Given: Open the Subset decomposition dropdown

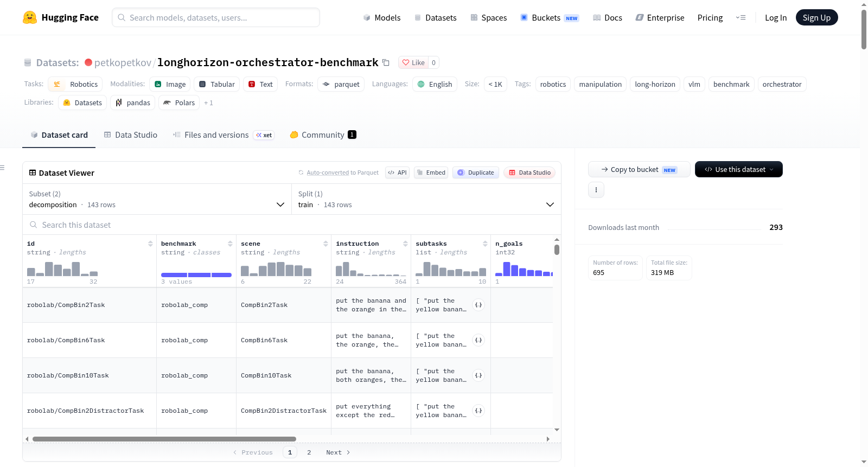Looking at the screenshot, I should [157, 199].
